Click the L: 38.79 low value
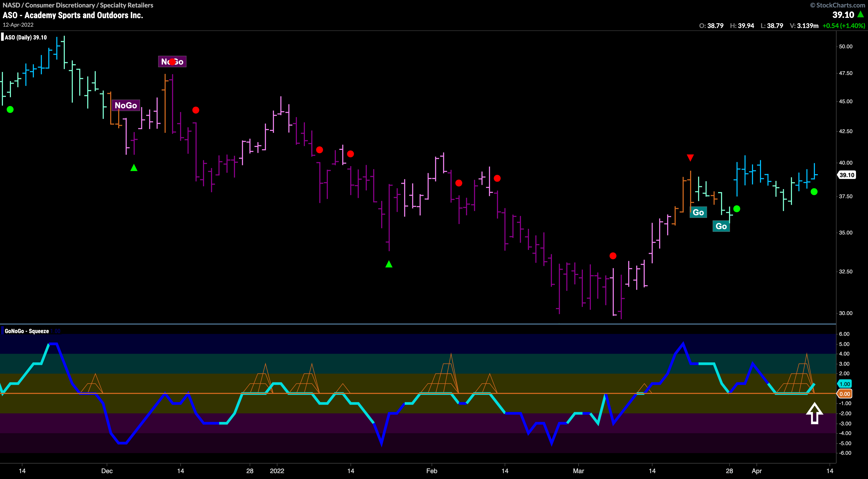Viewport: 868px width, 479px height. (x=772, y=26)
